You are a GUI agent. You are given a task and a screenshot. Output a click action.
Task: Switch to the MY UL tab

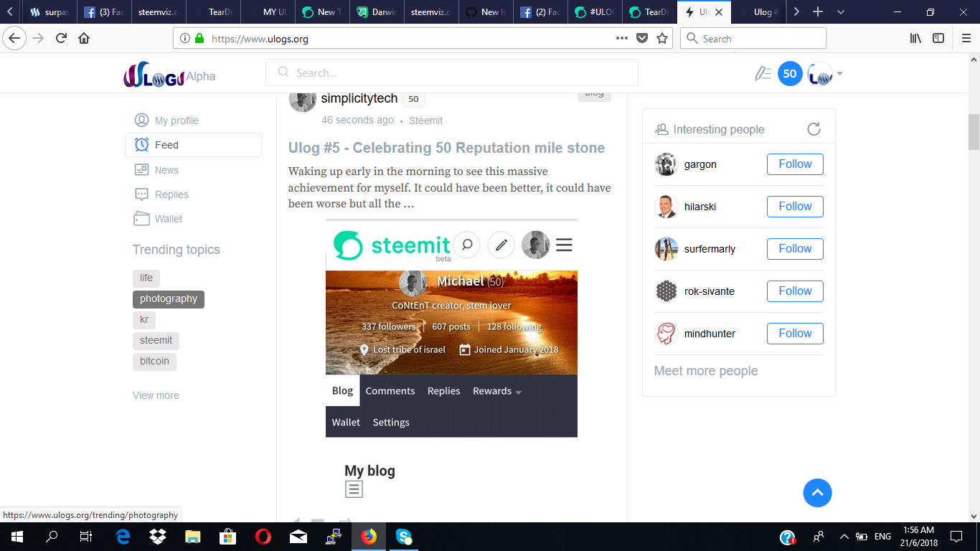(267, 12)
